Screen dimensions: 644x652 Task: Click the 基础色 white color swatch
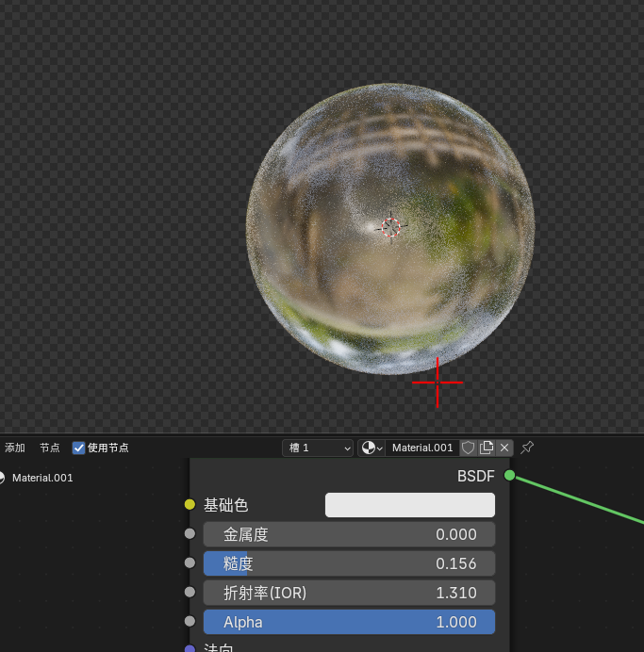point(410,505)
